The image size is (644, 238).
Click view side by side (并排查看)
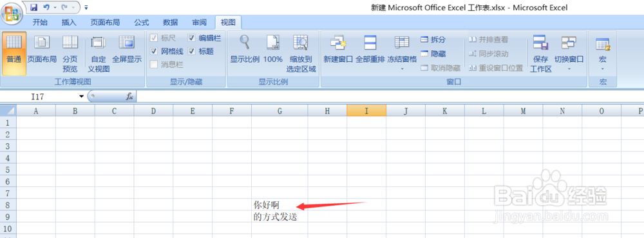pyautogui.click(x=488, y=39)
